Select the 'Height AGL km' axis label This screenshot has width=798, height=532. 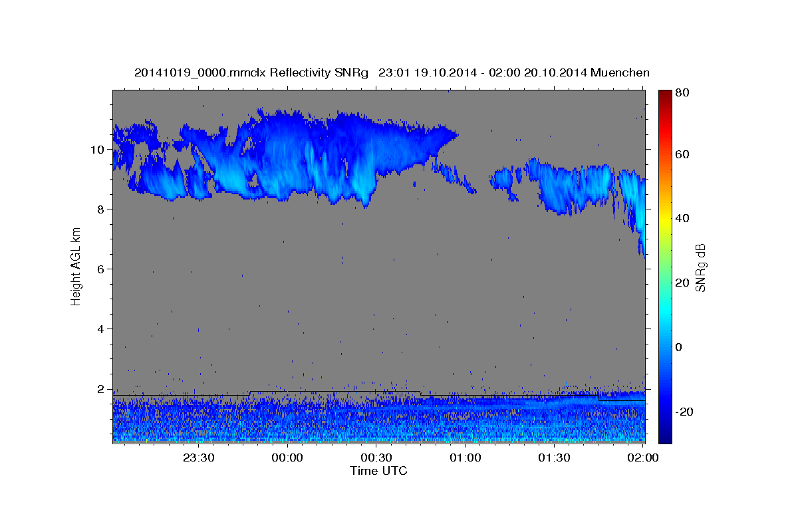tap(76, 267)
